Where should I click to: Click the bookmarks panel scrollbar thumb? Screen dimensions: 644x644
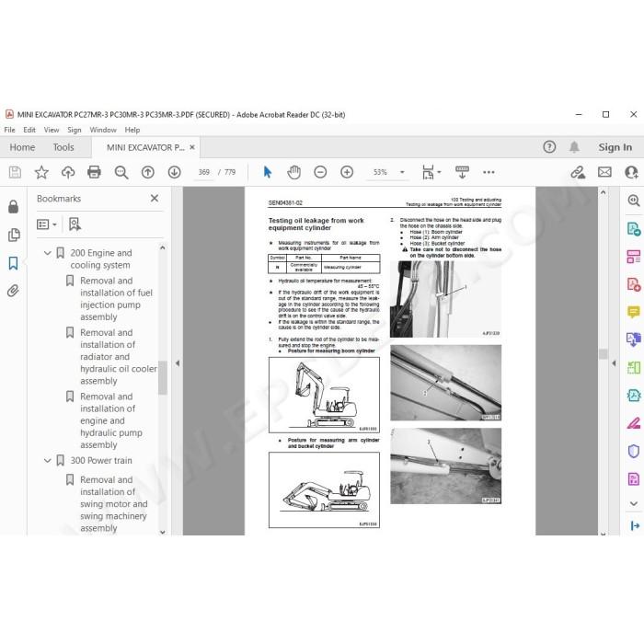[163, 377]
